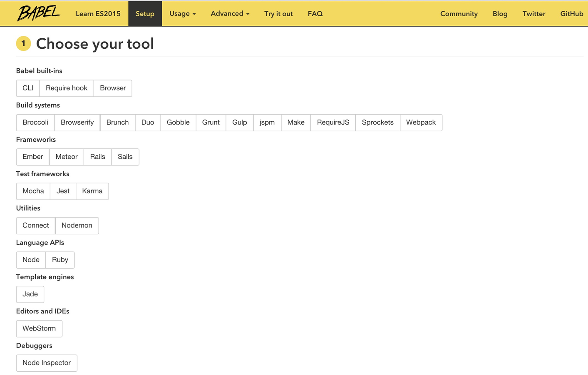Select Karma test framework
This screenshot has width=588, height=375.
click(x=92, y=191)
